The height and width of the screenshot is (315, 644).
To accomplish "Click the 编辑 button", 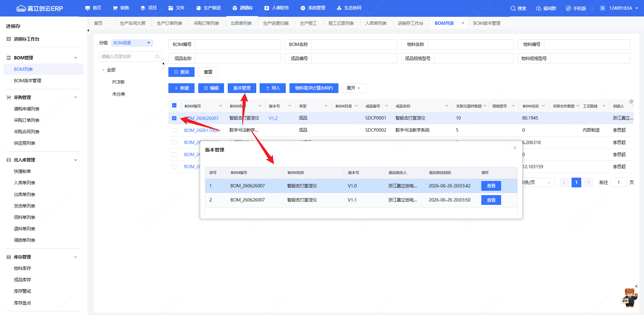I will tap(211, 88).
